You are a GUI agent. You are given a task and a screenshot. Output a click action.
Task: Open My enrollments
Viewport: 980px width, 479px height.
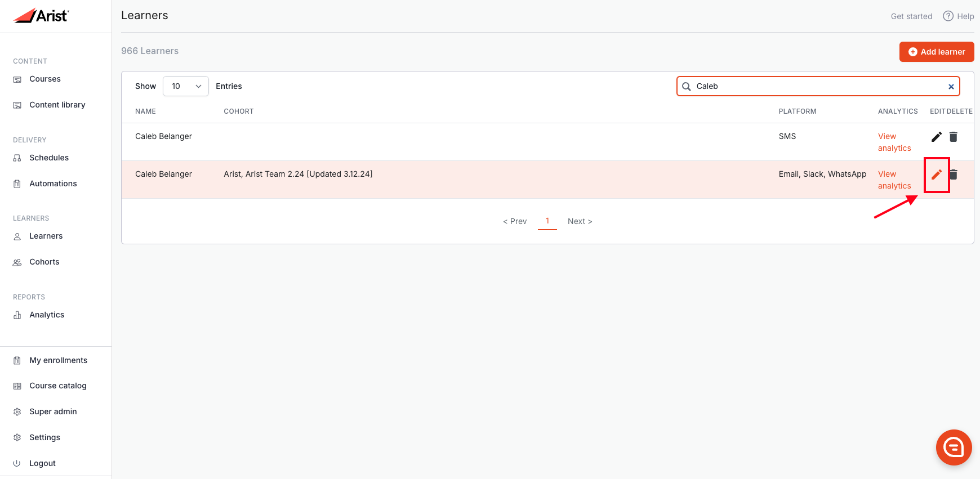tap(59, 360)
